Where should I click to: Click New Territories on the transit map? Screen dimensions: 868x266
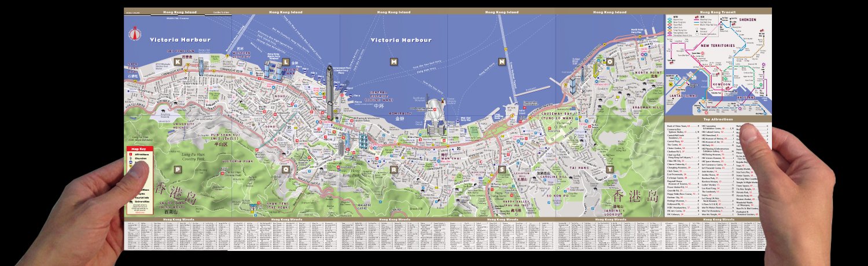tap(718, 45)
